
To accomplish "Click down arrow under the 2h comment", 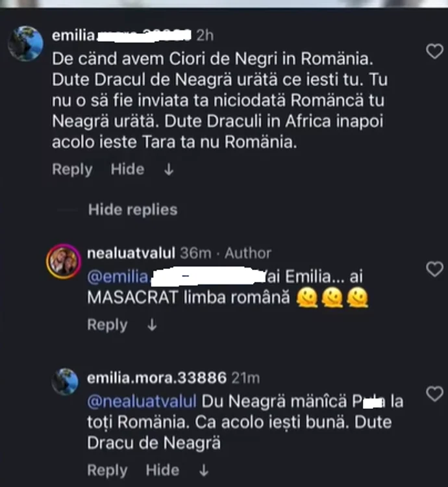I will (x=169, y=169).
